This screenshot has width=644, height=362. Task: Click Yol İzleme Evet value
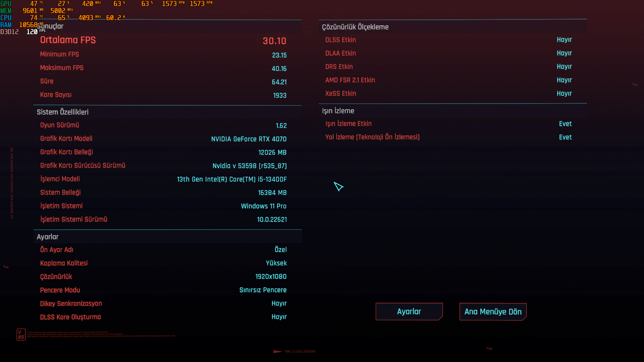tap(565, 137)
